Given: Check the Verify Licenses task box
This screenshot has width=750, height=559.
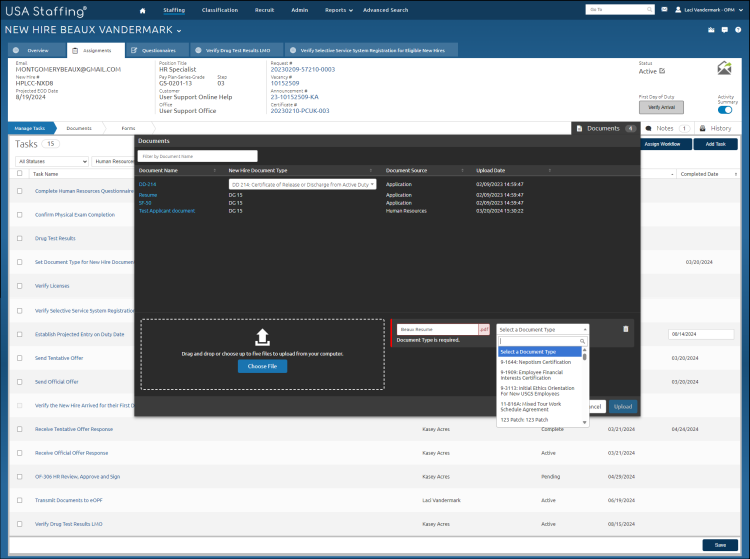Looking at the screenshot, I should 20,286.
